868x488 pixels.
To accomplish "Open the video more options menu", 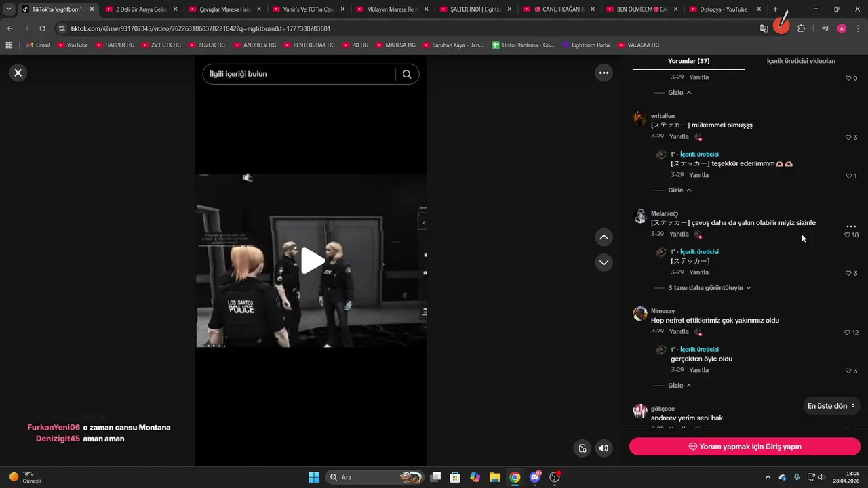I will tap(604, 73).
